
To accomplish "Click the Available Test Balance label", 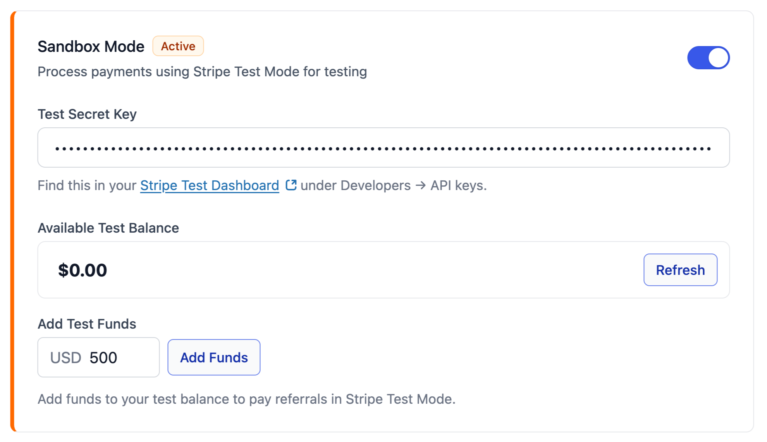I will pos(108,228).
